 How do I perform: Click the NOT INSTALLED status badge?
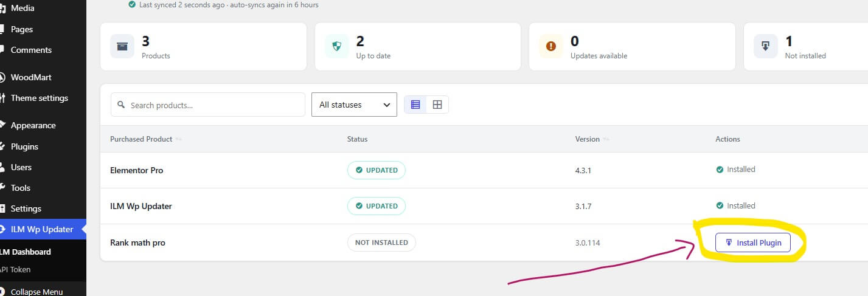point(381,243)
